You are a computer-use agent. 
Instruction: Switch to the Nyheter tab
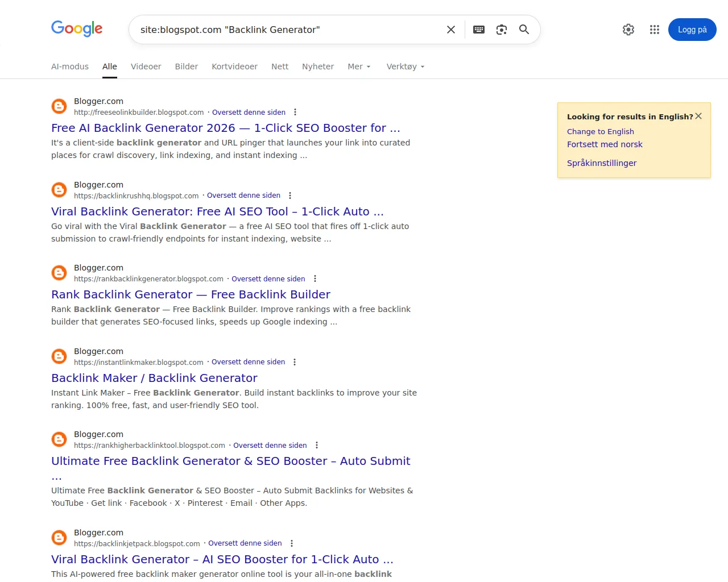pos(317,66)
